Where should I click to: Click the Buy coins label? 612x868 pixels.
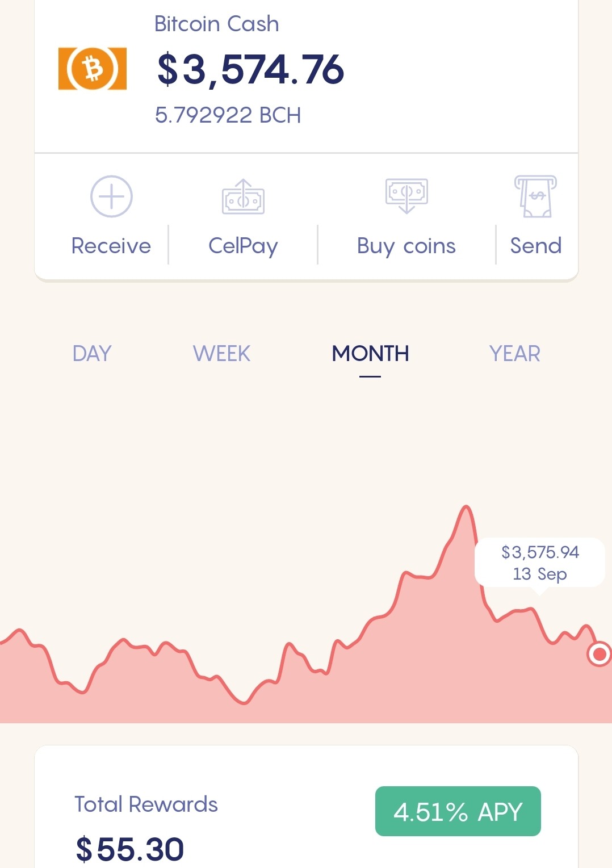[406, 246]
